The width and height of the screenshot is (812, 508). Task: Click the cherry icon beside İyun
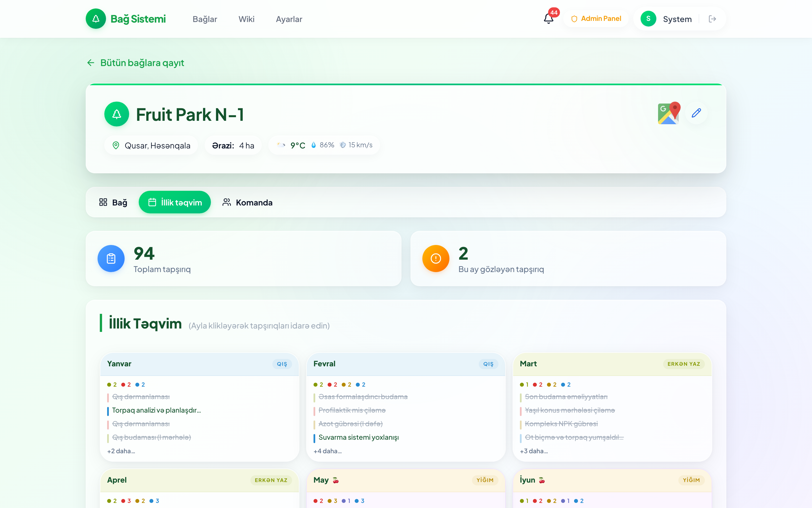click(x=542, y=480)
